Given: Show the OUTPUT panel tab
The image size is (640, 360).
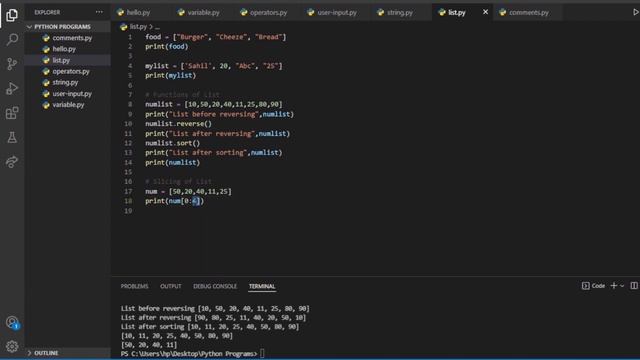Looking at the screenshot, I should [171, 286].
